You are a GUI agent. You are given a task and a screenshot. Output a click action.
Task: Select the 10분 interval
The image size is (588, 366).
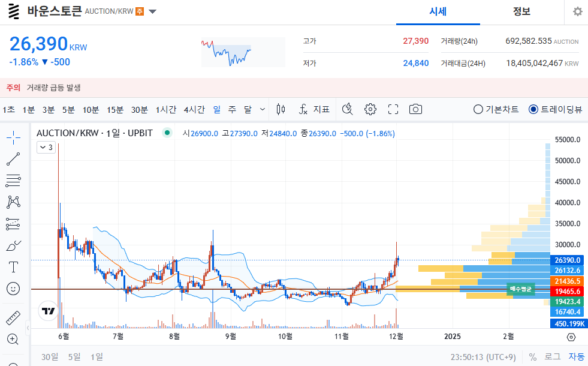(x=91, y=109)
